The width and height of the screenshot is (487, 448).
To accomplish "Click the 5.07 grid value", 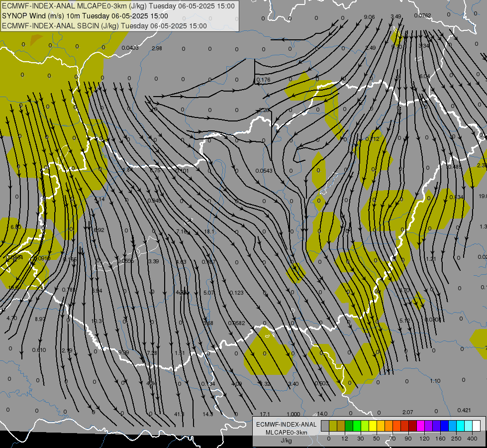I will coord(209,293).
